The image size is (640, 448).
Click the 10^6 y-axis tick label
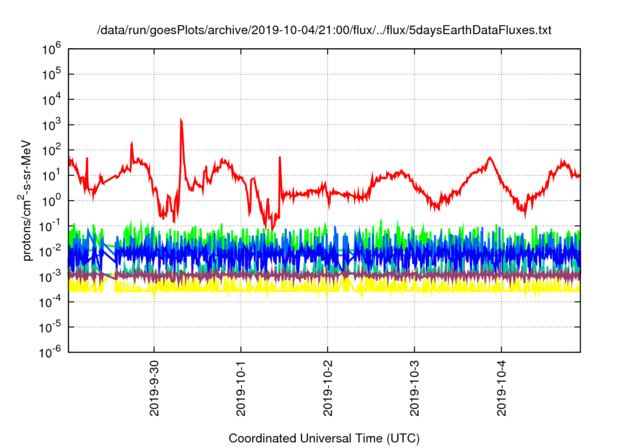click(x=51, y=49)
